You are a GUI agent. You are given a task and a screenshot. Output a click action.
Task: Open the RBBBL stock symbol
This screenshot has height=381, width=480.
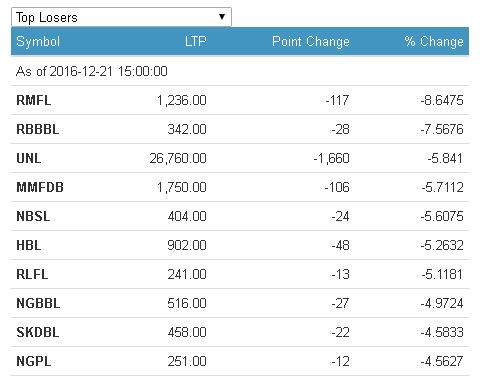tap(38, 129)
